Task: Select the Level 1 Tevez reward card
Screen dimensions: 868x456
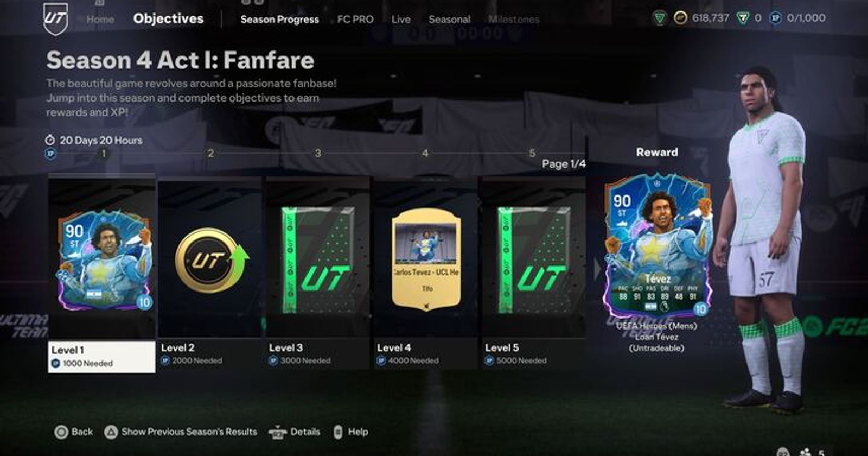Action: coord(103,259)
